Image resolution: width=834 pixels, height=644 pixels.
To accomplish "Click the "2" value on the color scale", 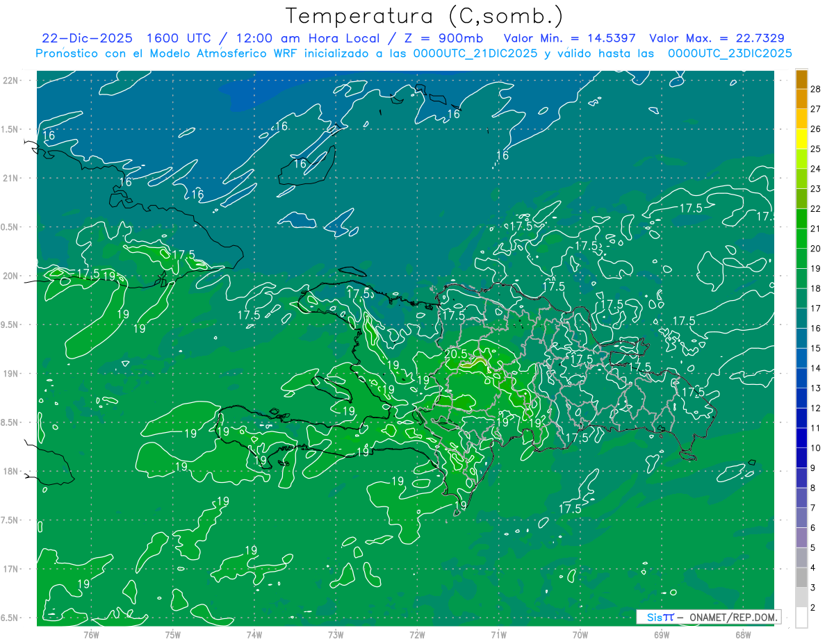I will point(813,608).
